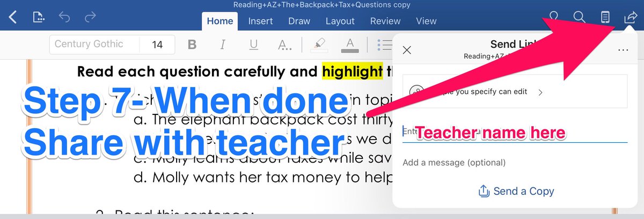This screenshot has height=219, width=644.
Task: Click the recipient name entry field
Action: [515, 132]
